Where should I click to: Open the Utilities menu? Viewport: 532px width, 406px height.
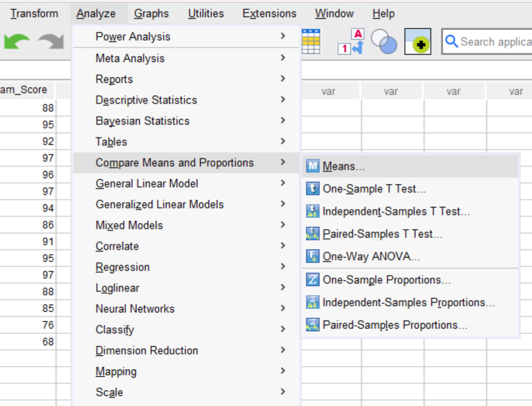(x=205, y=13)
